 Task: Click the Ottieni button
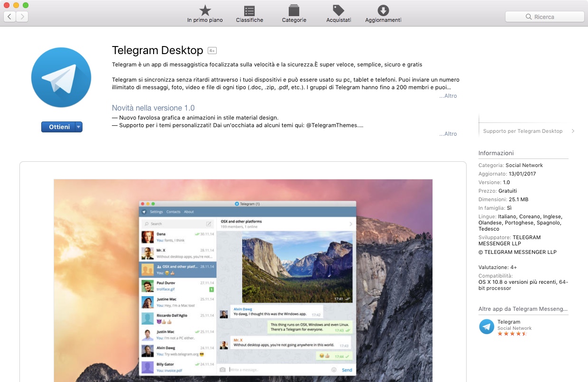[58, 127]
